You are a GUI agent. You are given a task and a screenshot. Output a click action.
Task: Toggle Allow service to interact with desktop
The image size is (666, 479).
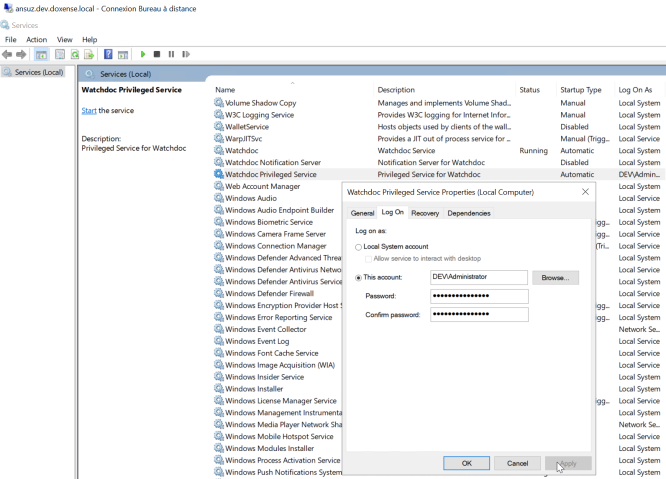tap(368, 258)
